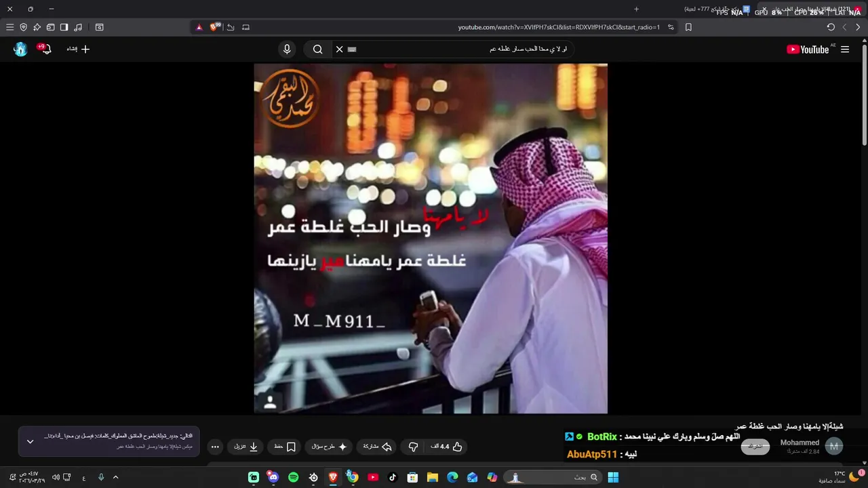Open Steam from the taskbar
Image resolution: width=868 pixels, height=488 pixels.
click(313, 477)
